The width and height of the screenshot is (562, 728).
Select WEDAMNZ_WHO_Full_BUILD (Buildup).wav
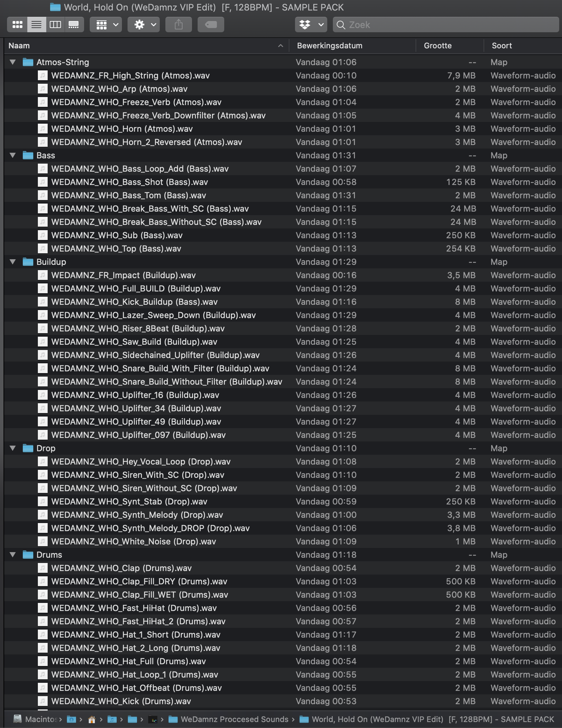136,288
